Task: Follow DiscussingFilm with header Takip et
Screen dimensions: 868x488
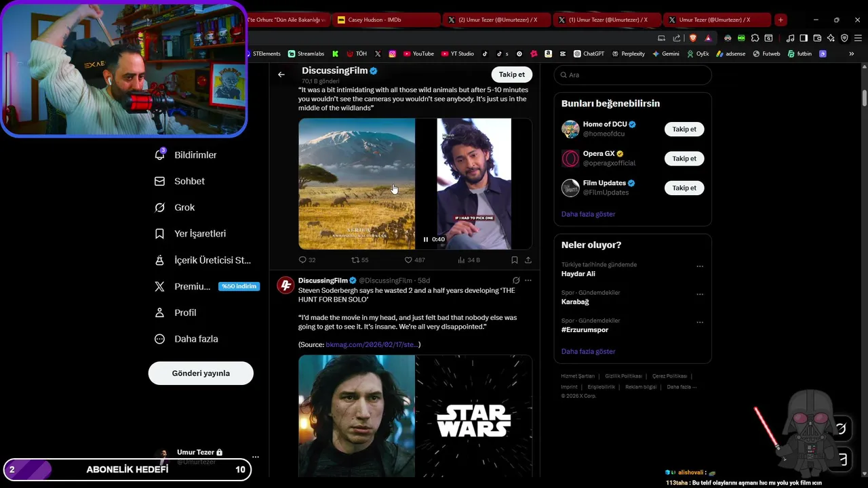Action: [x=512, y=75]
